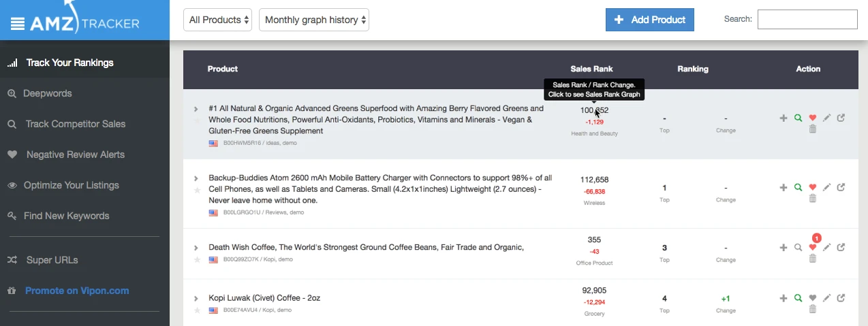Click the trash icon in Backup-Buddies row

[x=812, y=198]
